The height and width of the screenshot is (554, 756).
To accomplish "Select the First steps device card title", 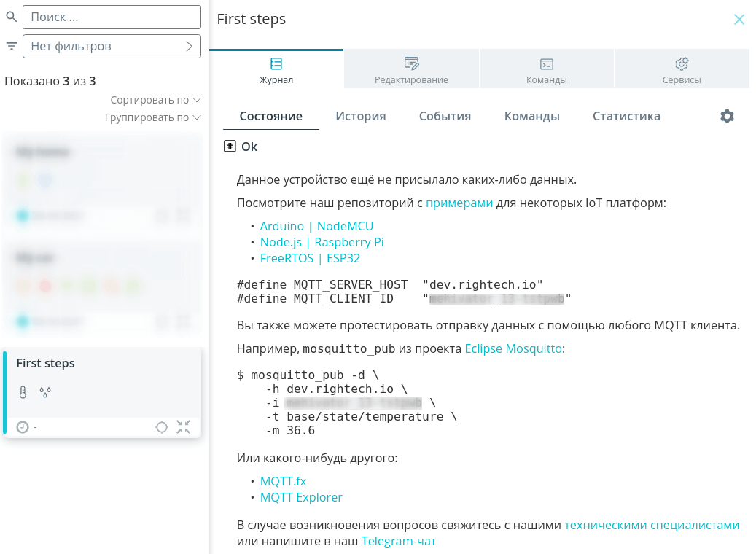I will tap(45, 363).
